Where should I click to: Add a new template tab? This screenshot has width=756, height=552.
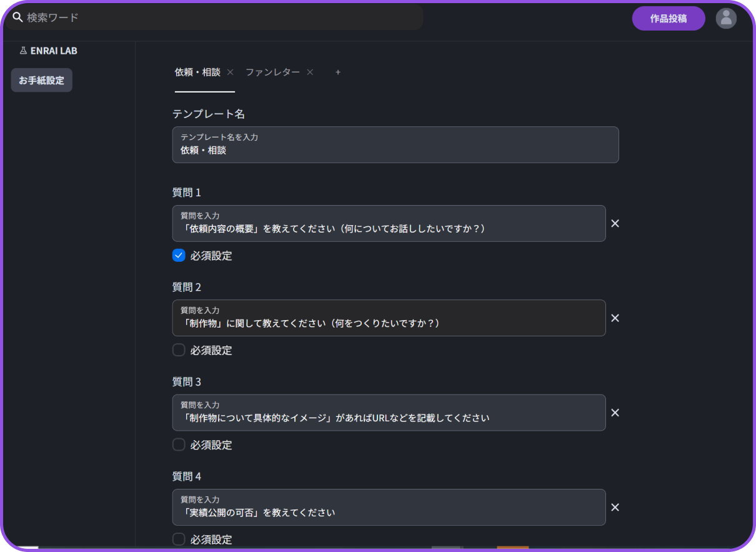[x=338, y=72]
